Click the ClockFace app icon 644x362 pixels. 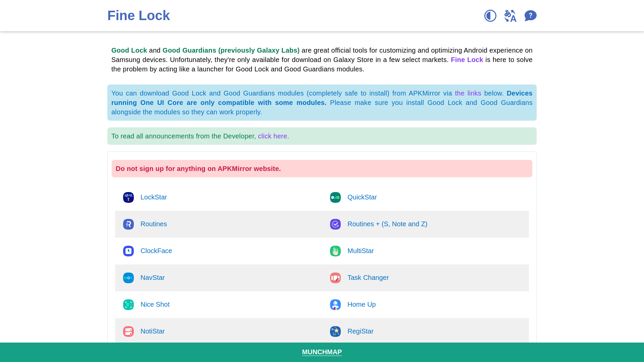click(128, 251)
